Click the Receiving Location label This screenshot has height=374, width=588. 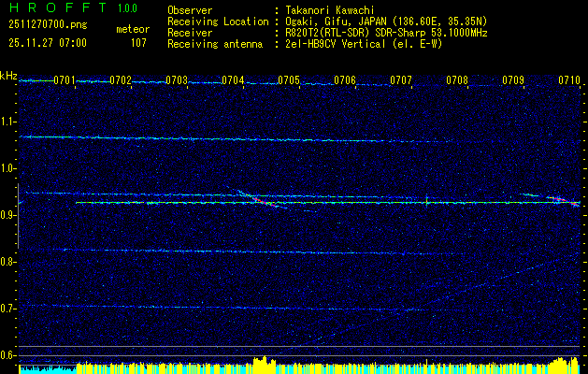218,22
